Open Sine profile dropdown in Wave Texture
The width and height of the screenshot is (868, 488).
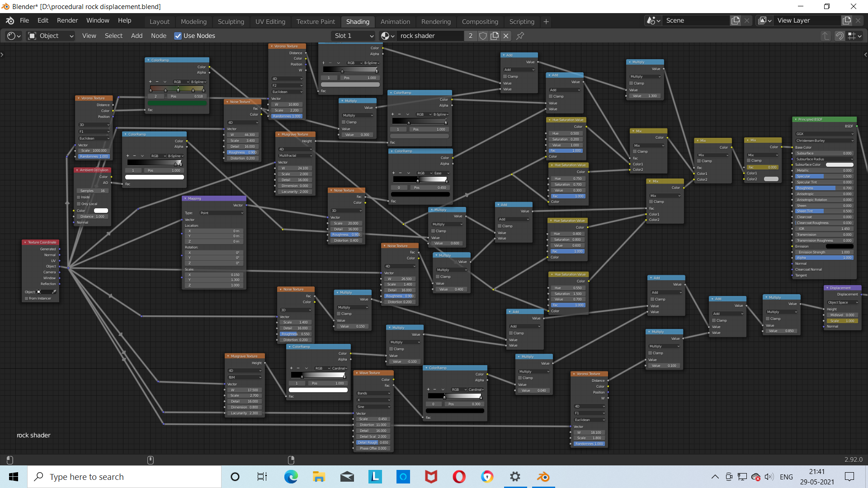tap(373, 407)
